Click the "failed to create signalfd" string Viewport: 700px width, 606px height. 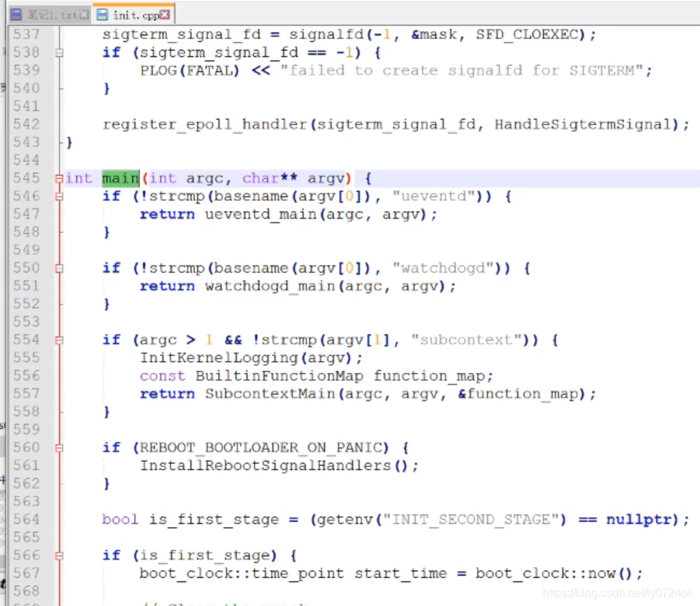click(x=461, y=71)
